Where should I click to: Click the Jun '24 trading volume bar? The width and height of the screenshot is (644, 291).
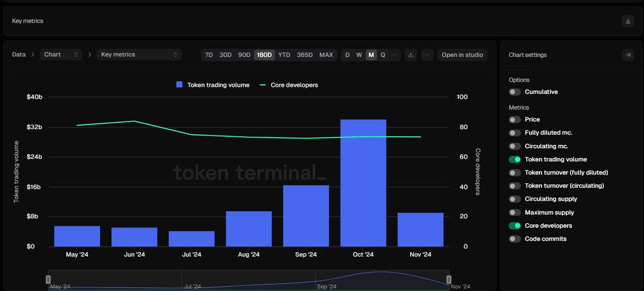coord(134,237)
